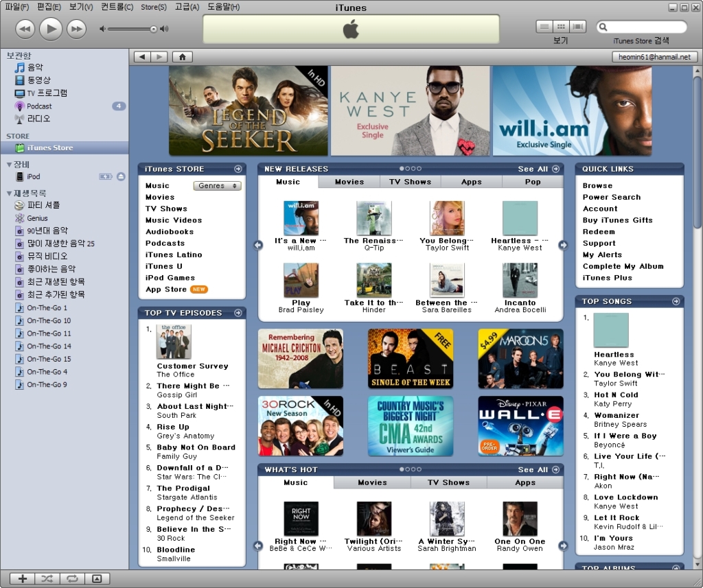Collapse the 재생목록 playlists section

9,193
